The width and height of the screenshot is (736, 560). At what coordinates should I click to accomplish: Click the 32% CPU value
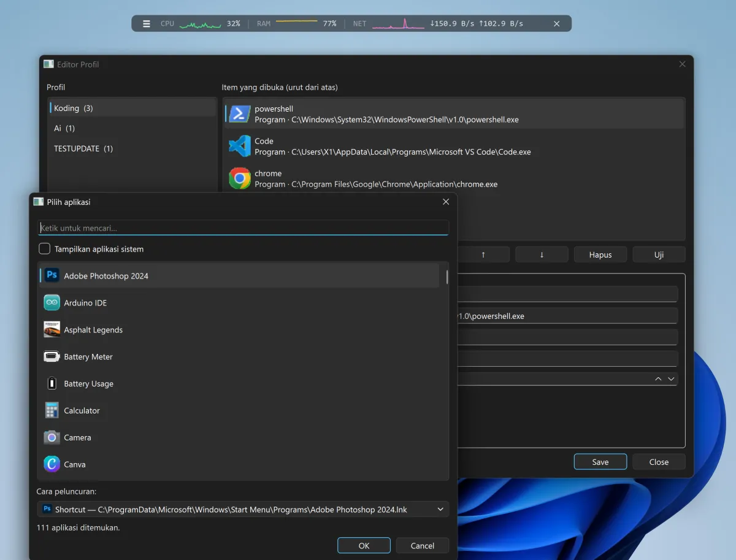click(233, 24)
